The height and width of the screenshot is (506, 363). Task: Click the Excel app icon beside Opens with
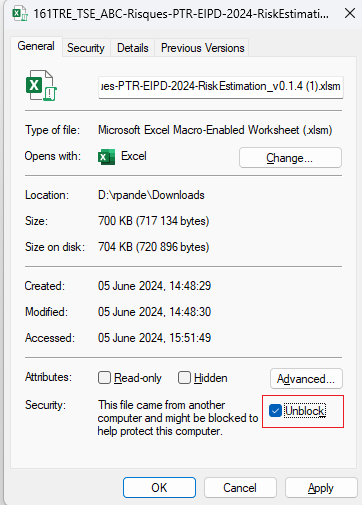click(x=106, y=157)
